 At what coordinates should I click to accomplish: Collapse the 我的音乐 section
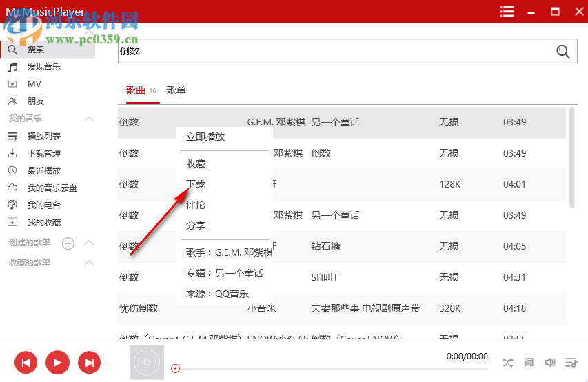89,119
